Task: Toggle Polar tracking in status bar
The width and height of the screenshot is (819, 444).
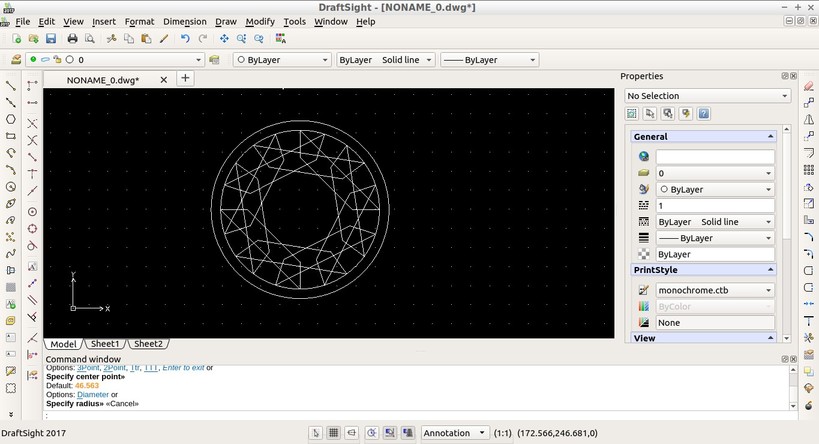Action: [x=371, y=433]
